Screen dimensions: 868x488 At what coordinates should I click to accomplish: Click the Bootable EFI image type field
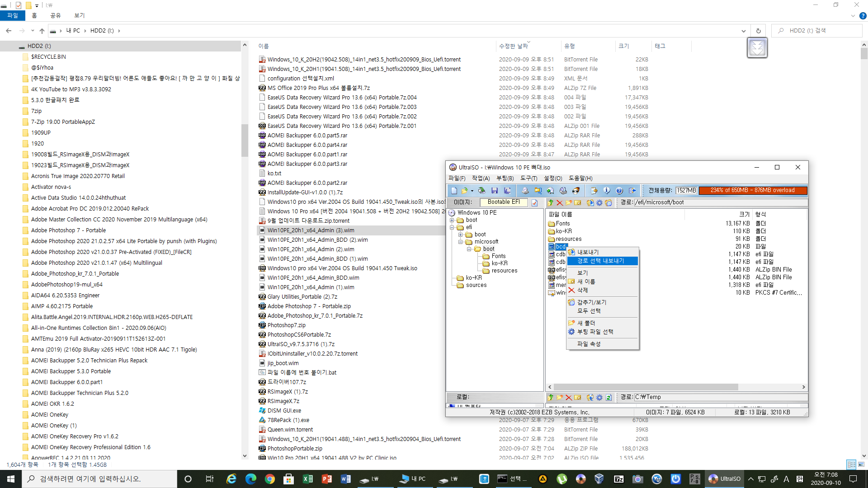tap(504, 202)
